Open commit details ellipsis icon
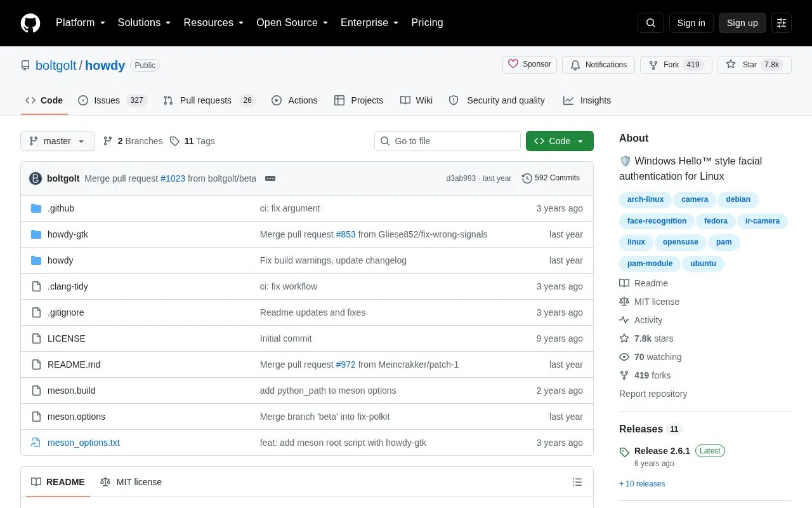Viewport: 812px width, 508px height. (270, 178)
